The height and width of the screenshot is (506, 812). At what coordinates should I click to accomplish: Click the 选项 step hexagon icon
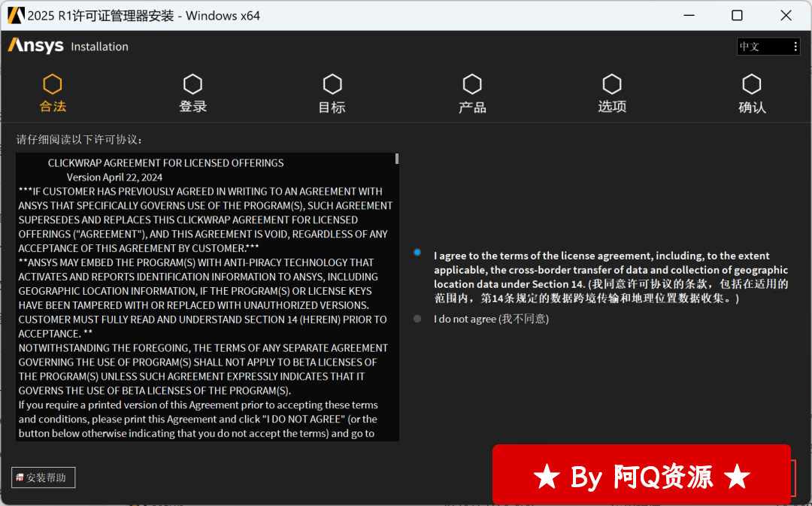(x=612, y=84)
